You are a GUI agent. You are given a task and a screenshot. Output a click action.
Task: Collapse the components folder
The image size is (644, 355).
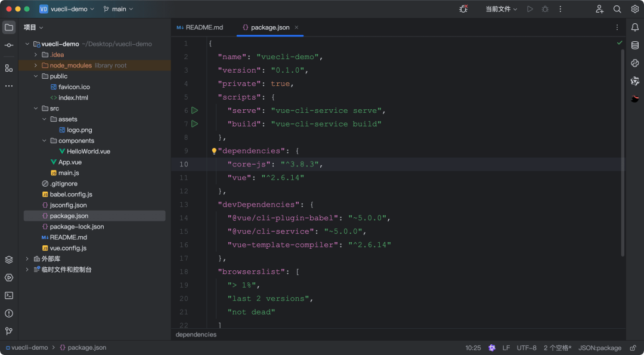44,141
